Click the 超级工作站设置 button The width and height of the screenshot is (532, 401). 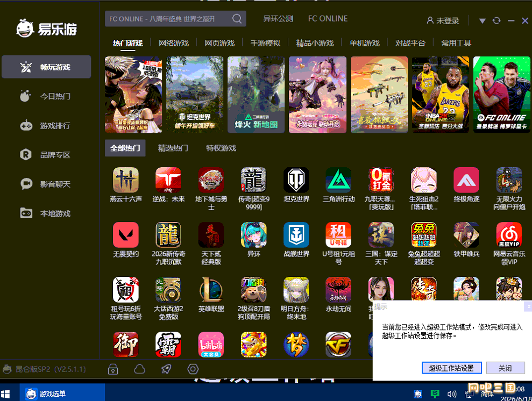(451, 368)
